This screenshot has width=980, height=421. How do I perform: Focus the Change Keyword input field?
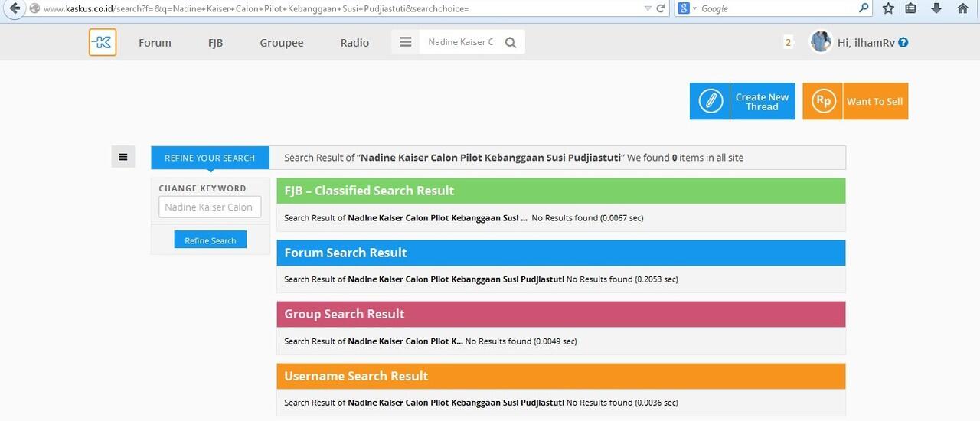[210, 207]
